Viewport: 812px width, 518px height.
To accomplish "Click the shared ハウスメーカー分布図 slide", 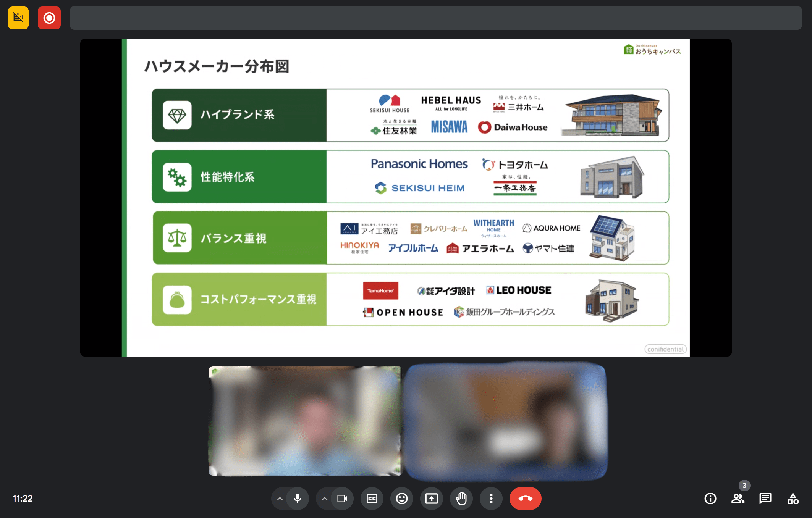I will (x=406, y=197).
